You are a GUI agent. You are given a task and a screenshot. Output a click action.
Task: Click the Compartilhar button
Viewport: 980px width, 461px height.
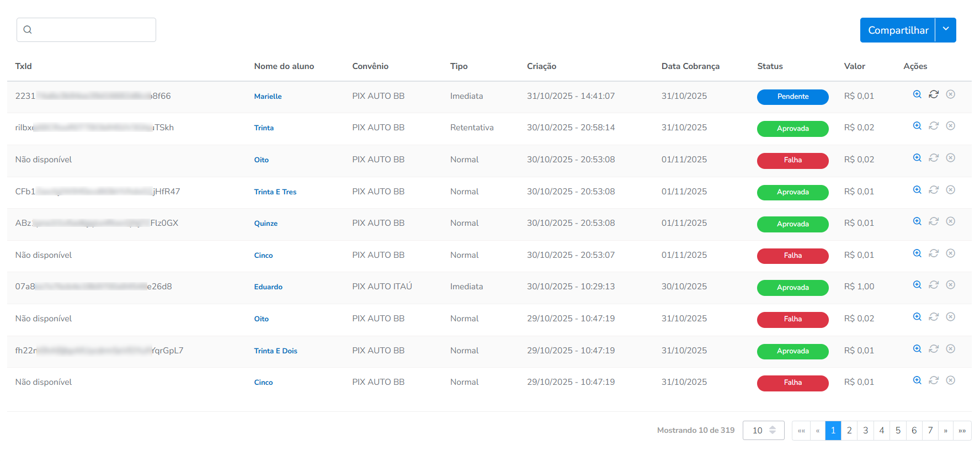[898, 30]
